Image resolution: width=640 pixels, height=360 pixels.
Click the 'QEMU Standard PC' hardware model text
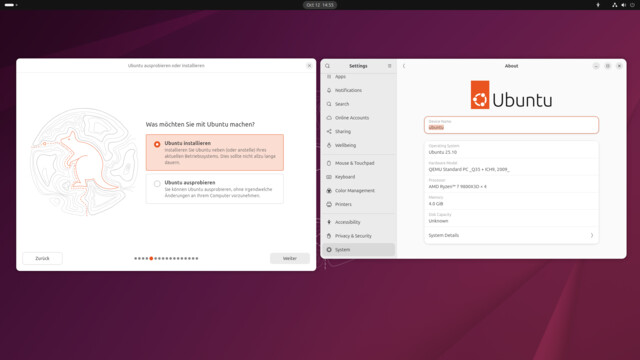coord(469,169)
